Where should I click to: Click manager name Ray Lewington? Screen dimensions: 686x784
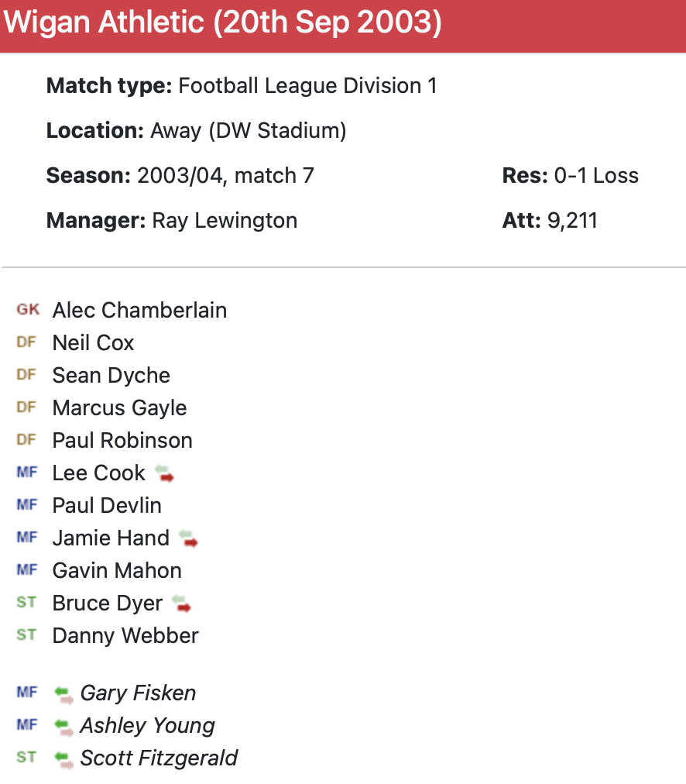point(225,220)
